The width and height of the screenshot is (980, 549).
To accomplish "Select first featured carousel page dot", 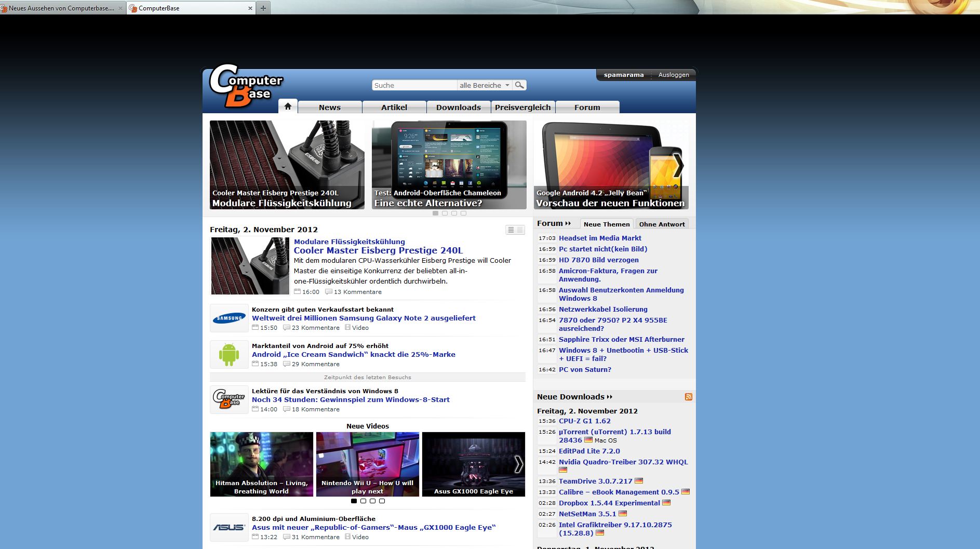I will [x=435, y=213].
